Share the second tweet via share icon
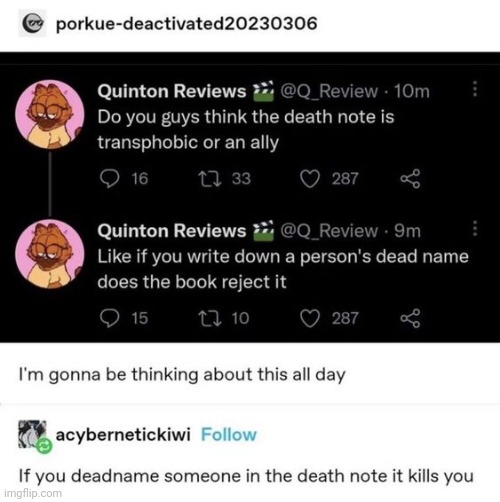 tap(410, 318)
